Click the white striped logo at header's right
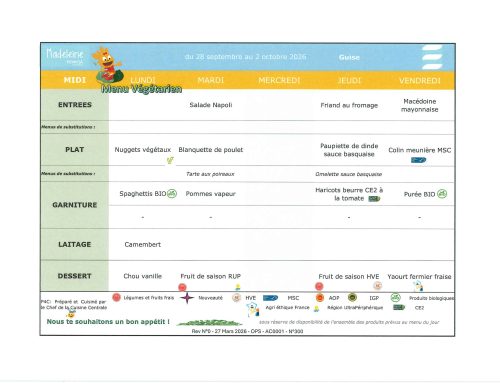The height and width of the screenshot is (383, 500). [432, 57]
